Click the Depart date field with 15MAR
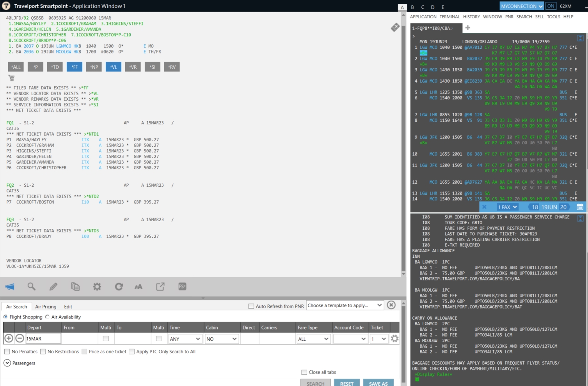The height and width of the screenshot is (386, 588). coord(43,339)
